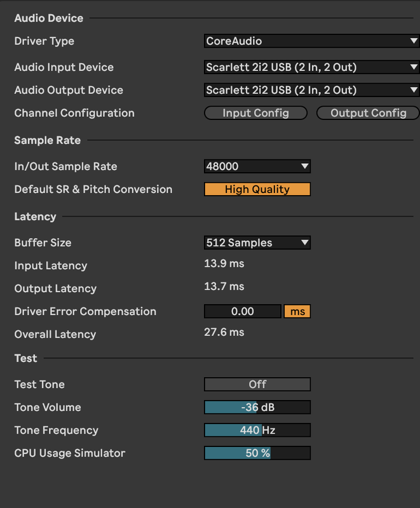Click the Test Tone label
420x508 pixels.
[x=39, y=384]
